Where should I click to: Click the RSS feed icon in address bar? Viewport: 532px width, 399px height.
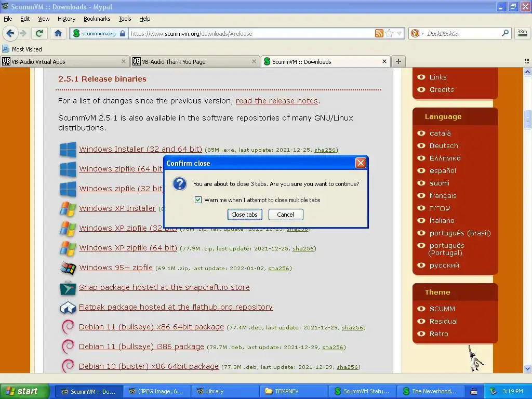(379, 33)
